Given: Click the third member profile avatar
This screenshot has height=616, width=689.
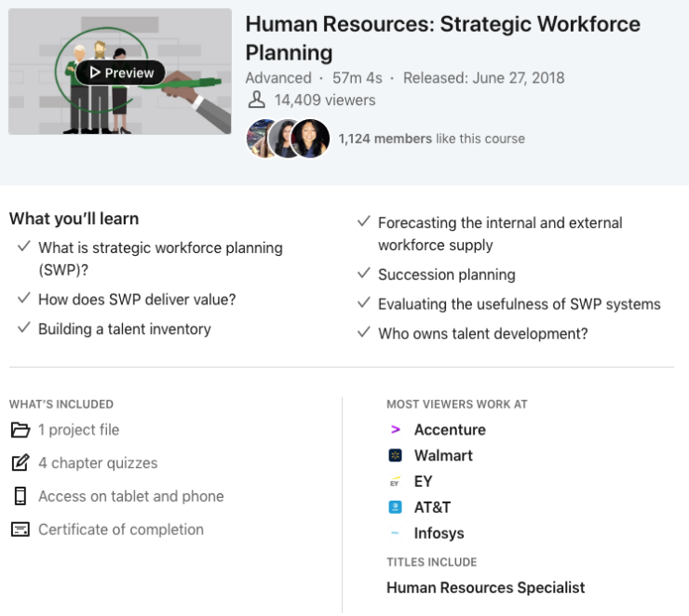Looking at the screenshot, I should click(x=310, y=139).
